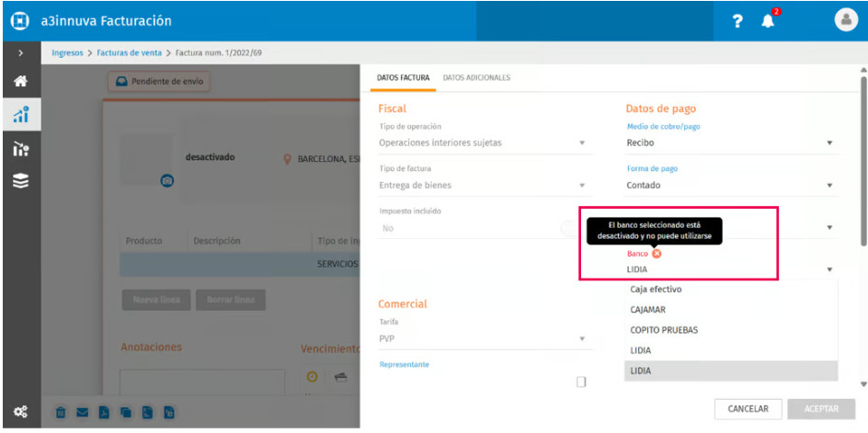Open the income chart sidebar icon
This screenshot has height=433, width=868.
[x=20, y=115]
